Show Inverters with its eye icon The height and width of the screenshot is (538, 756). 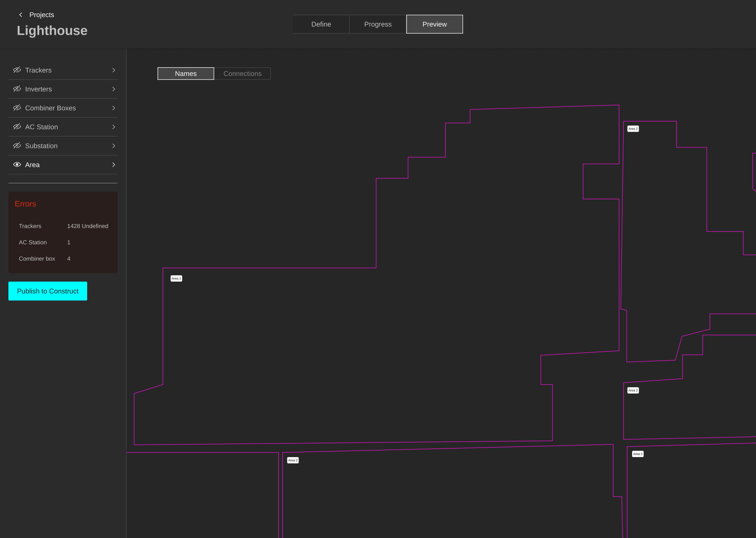tap(17, 89)
